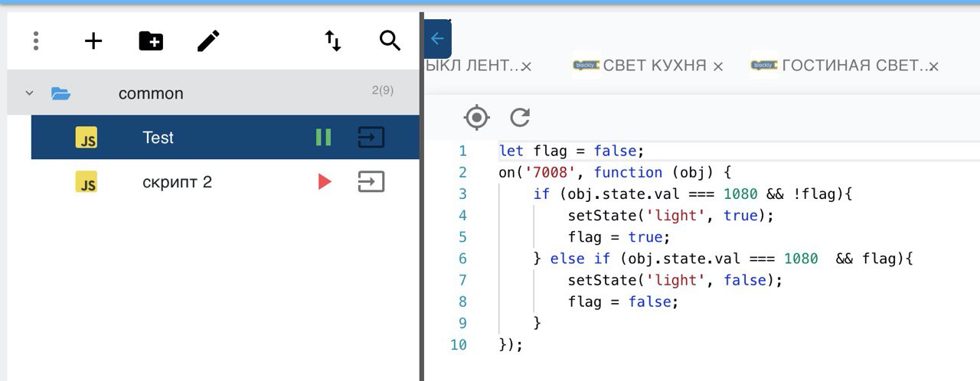Click blockly icon on СВЕТ КУХНЯ tab
This screenshot has width=980, height=381.
586,66
